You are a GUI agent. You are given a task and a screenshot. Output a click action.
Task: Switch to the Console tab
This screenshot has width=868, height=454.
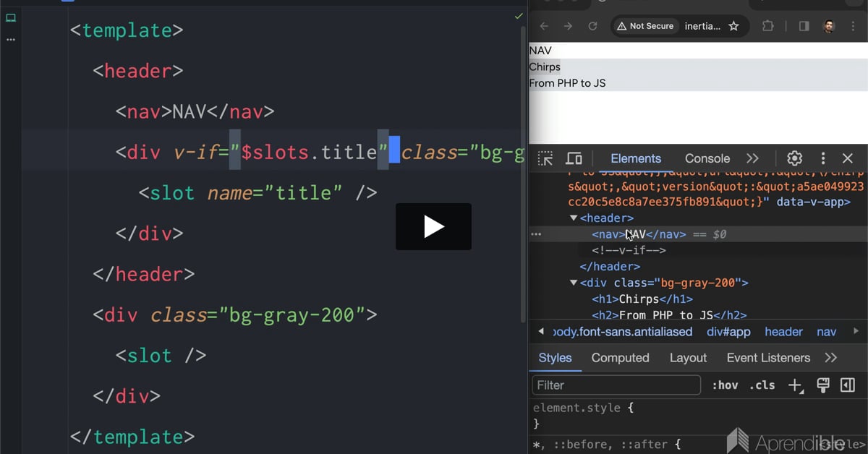point(707,158)
